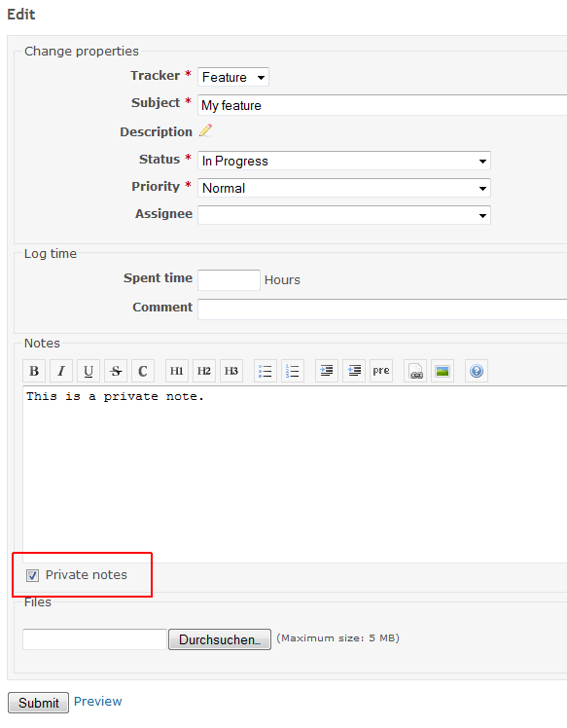Open the Priority dropdown showing Normal

344,188
